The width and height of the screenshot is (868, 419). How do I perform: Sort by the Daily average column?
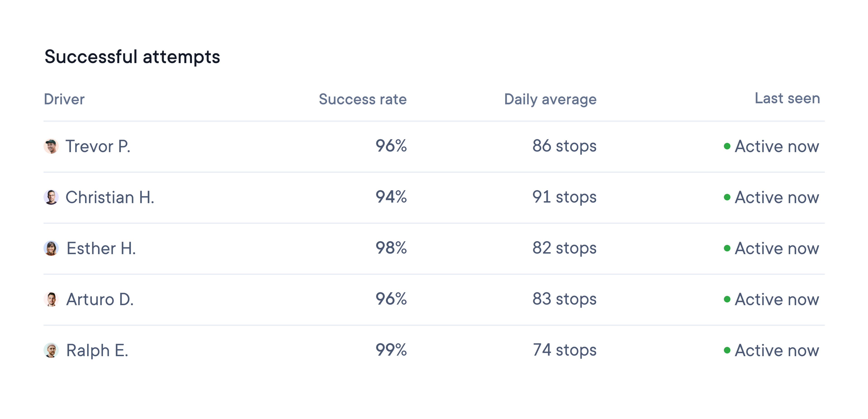[x=550, y=99]
